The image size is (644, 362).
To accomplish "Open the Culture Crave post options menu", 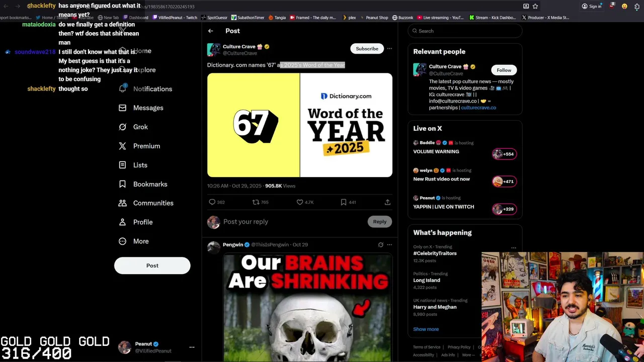I will (x=389, y=49).
